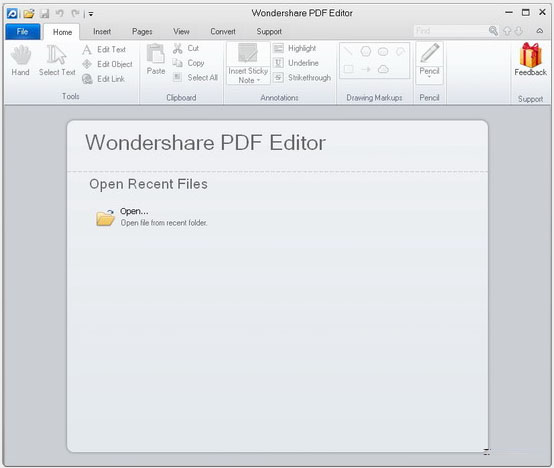Click the Feedback gift box icon
Image resolution: width=554 pixels, height=468 pixels.
coord(530,55)
